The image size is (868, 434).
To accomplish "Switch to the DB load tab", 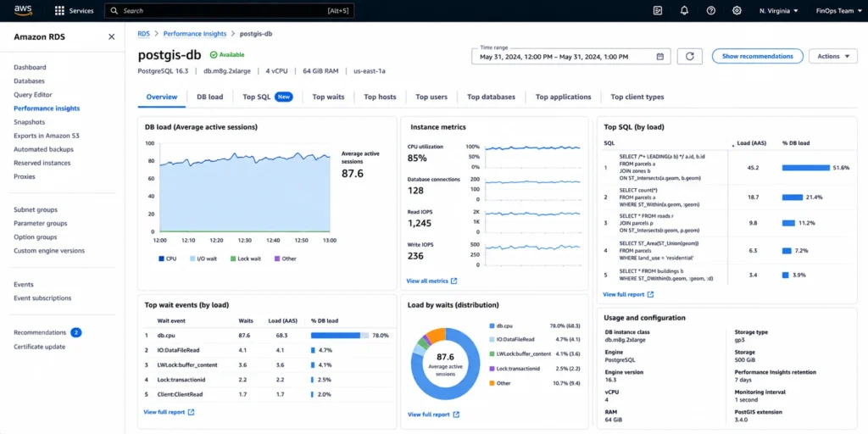I will click(210, 97).
